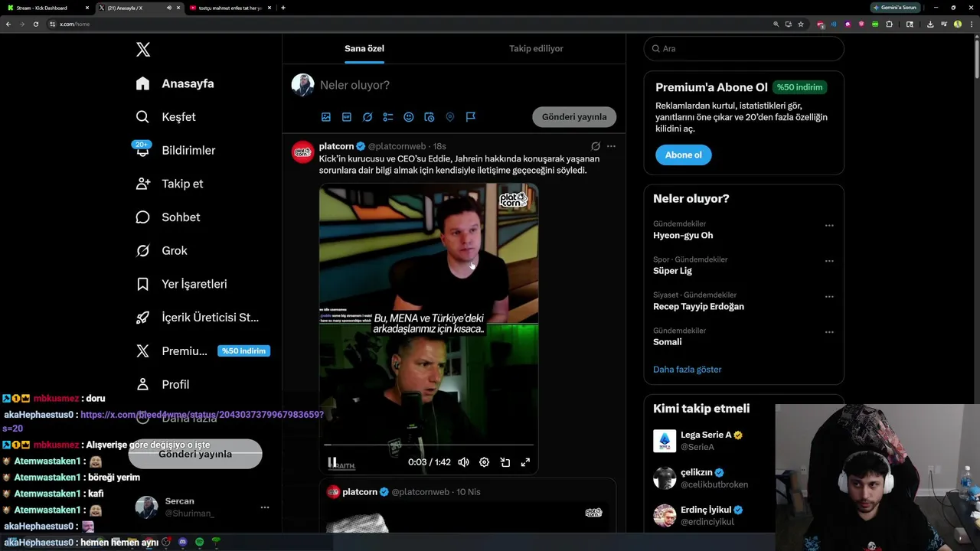980x551 pixels.
Task: Click the flag icon in composer
Action: click(471, 117)
